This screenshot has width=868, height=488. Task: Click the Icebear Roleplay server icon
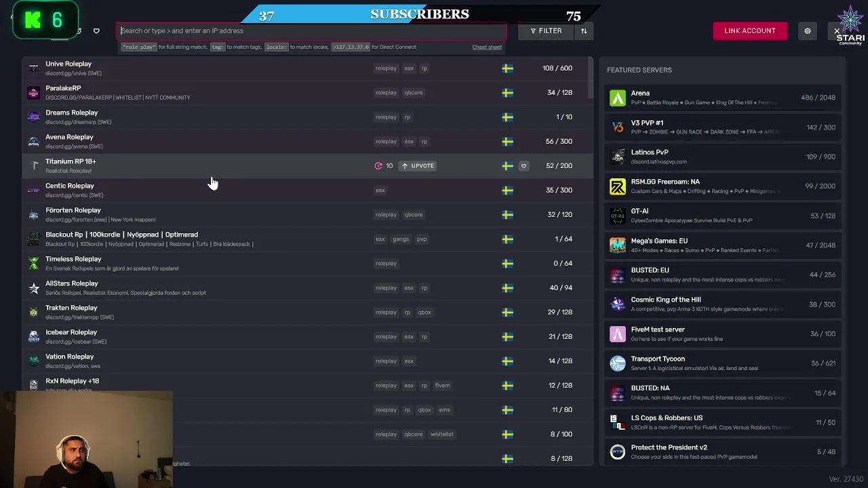click(33, 336)
